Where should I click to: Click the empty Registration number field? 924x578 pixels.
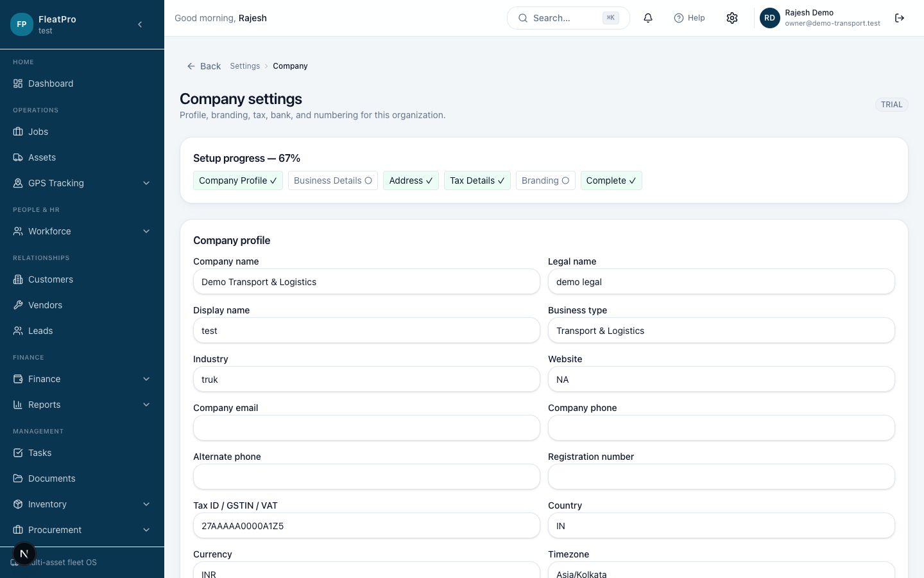click(x=721, y=477)
